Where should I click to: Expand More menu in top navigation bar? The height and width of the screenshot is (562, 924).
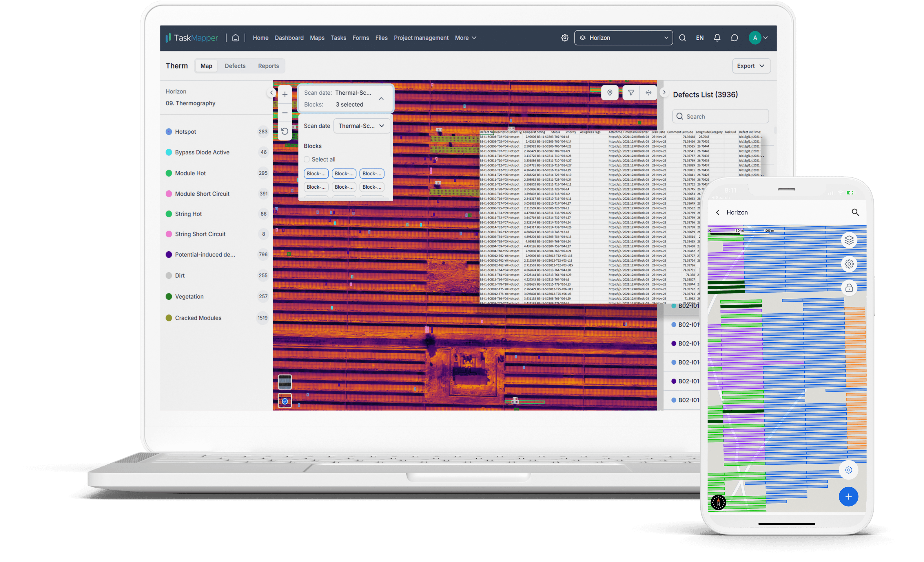(465, 38)
